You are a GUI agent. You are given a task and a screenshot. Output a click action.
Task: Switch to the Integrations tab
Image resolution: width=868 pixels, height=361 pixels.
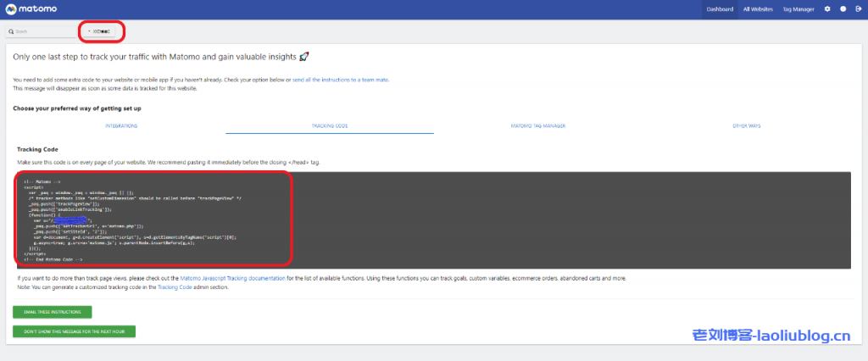click(121, 125)
